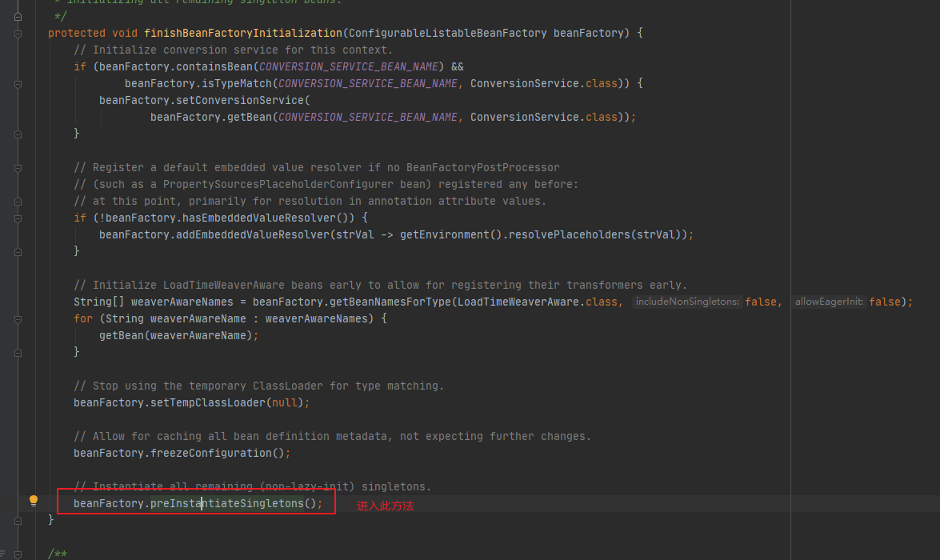
Task: Click the LoadTimeWeaverAware class reference
Action: coord(518,302)
